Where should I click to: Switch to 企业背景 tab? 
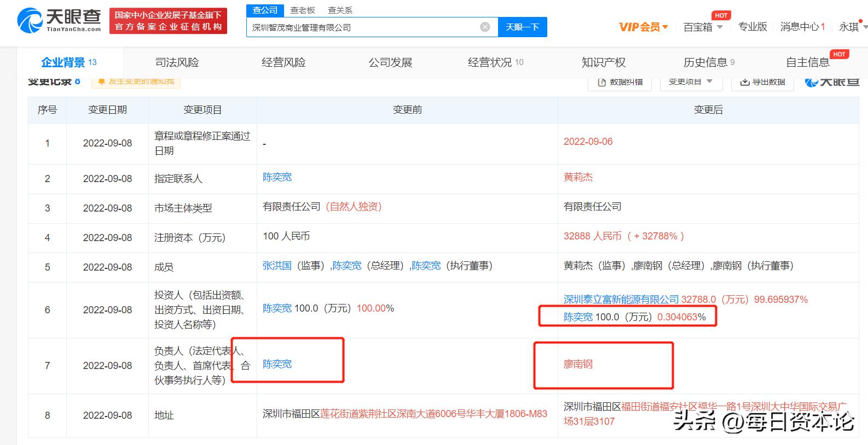[69, 62]
